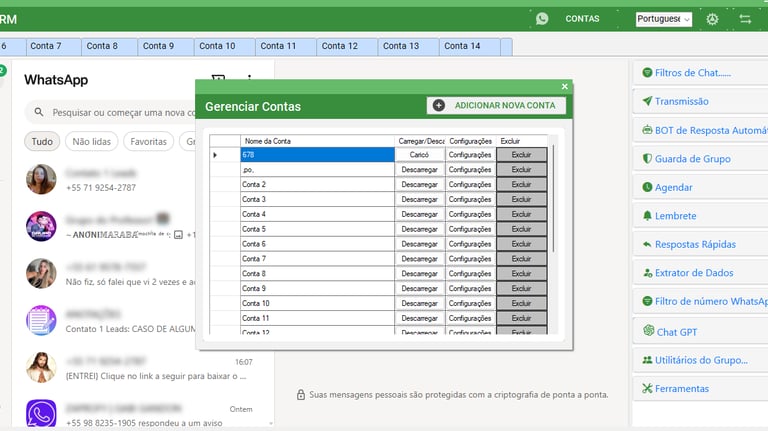The width and height of the screenshot is (768, 431).
Task: Select the Favoritas filter chip
Action: click(x=148, y=142)
